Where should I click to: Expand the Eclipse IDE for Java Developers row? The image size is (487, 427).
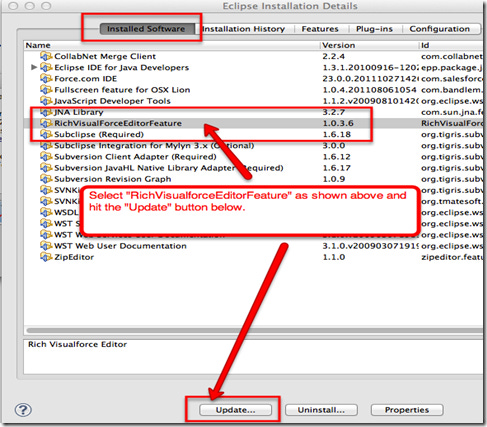[x=34, y=67]
